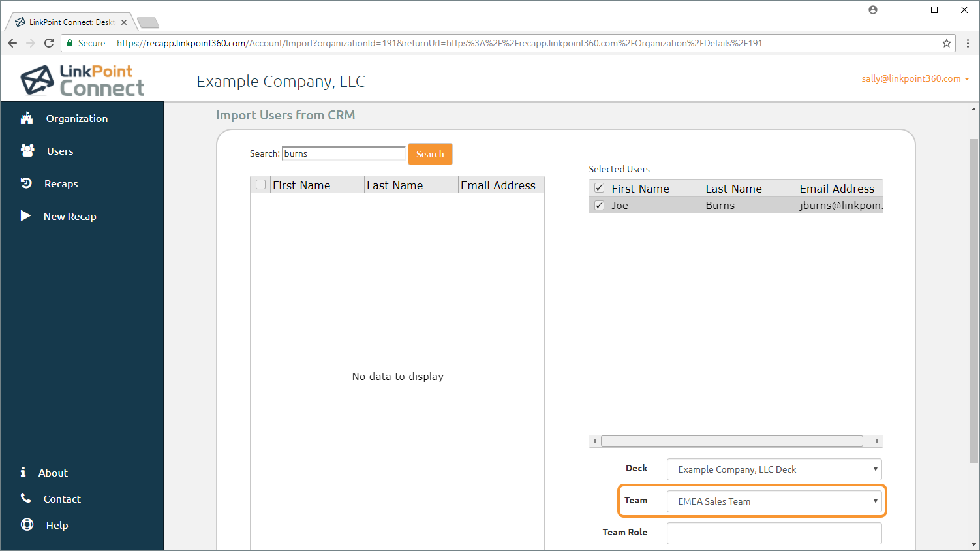
Task: Check the select-all box in search results
Action: pyautogui.click(x=261, y=185)
